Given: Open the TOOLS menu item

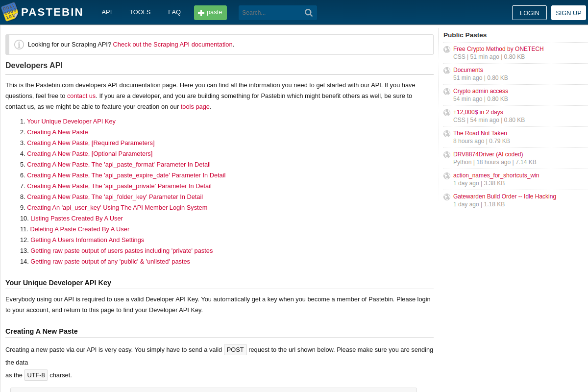Looking at the screenshot, I should click(140, 12).
